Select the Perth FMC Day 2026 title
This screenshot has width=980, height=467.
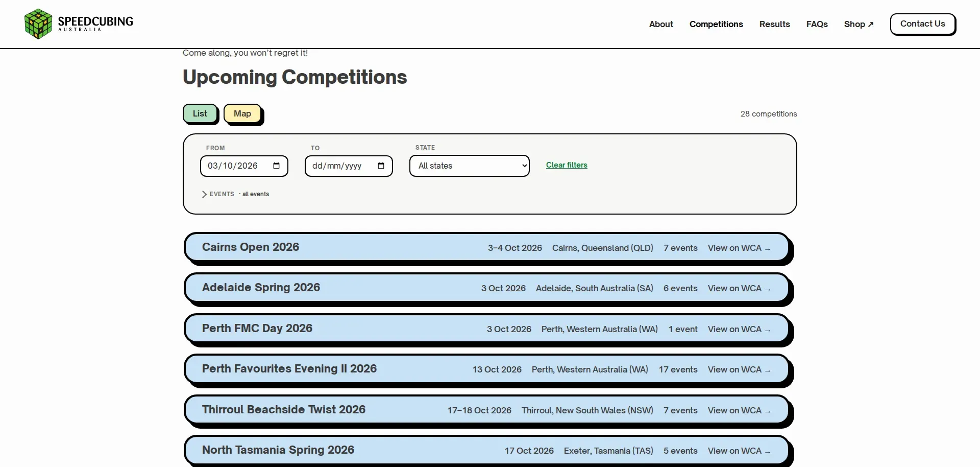point(257,329)
